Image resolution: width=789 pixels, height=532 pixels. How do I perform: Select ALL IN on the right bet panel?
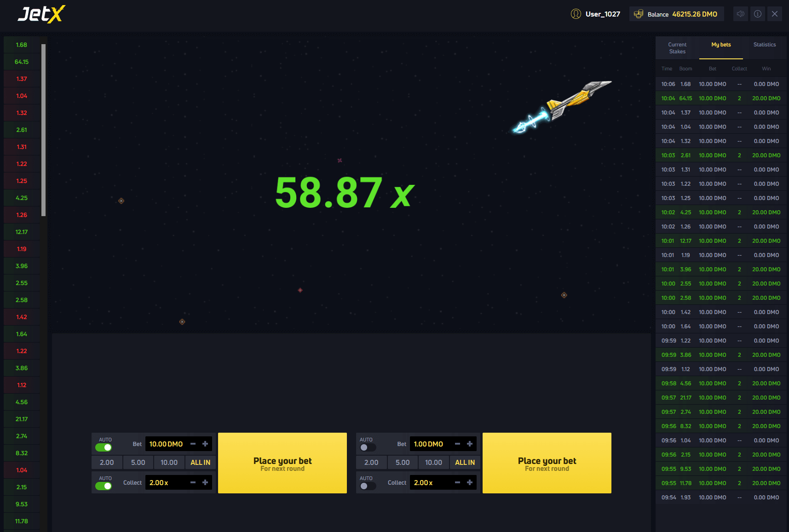coord(465,463)
